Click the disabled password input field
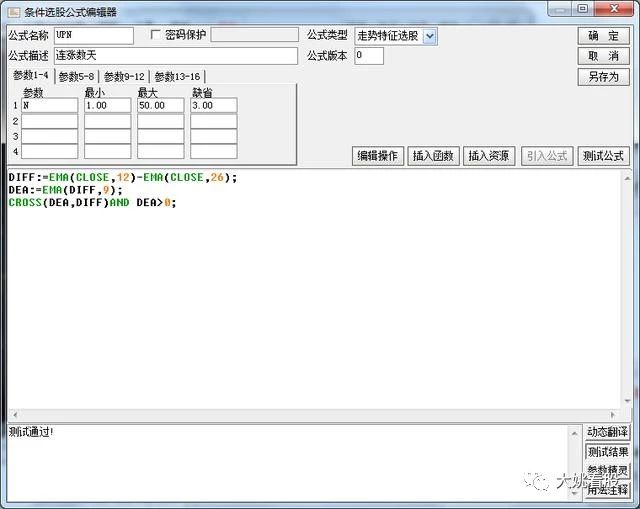The image size is (640, 509). [x=255, y=35]
